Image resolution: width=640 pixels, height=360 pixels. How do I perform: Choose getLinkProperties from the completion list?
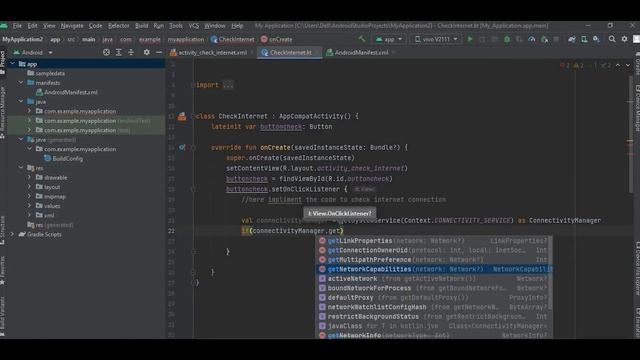pyautogui.click(x=434, y=241)
